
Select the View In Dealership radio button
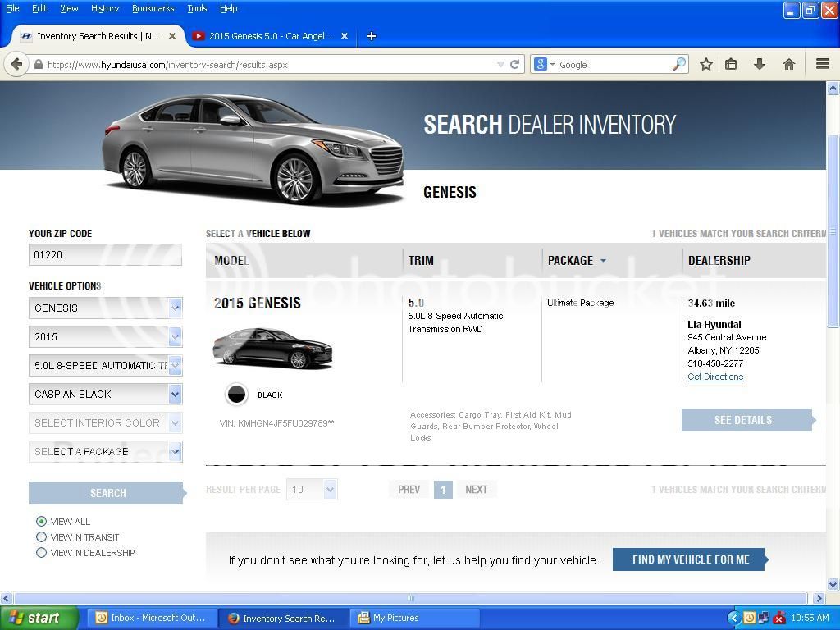click(41, 552)
